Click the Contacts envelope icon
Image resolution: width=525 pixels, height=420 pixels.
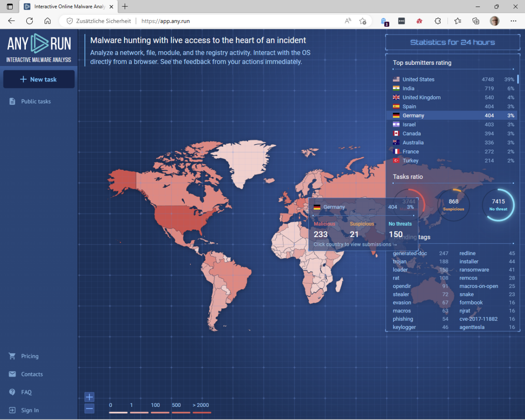pyautogui.click(x=12, y=374)
